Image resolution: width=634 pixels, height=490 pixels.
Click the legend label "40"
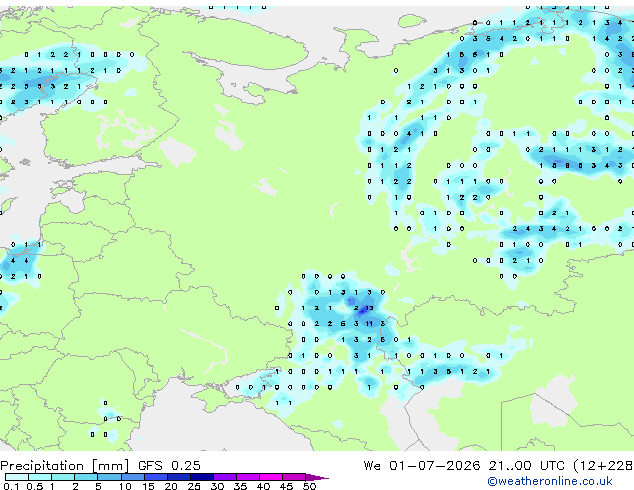point(263,486)
